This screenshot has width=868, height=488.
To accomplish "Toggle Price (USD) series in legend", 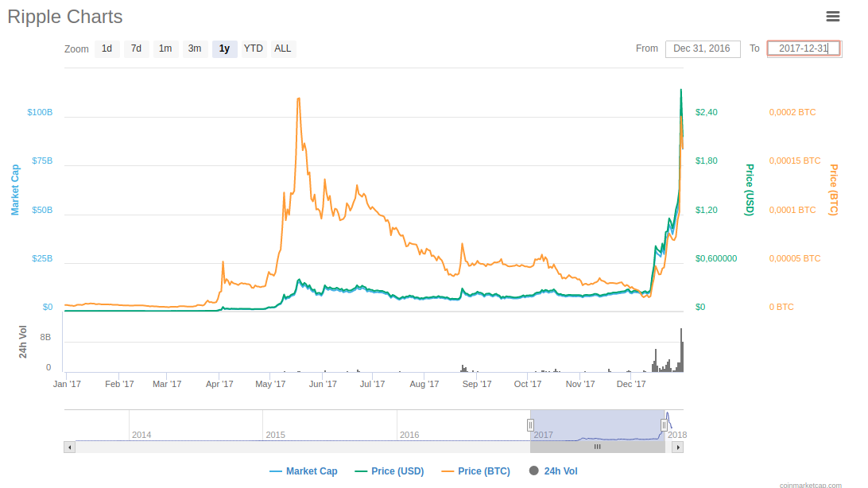I will [389, 471].
